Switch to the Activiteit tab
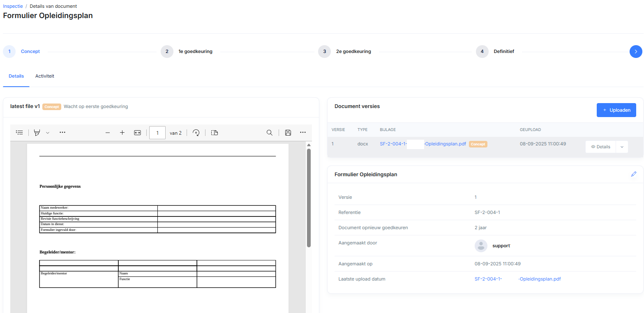 [45, 76]
